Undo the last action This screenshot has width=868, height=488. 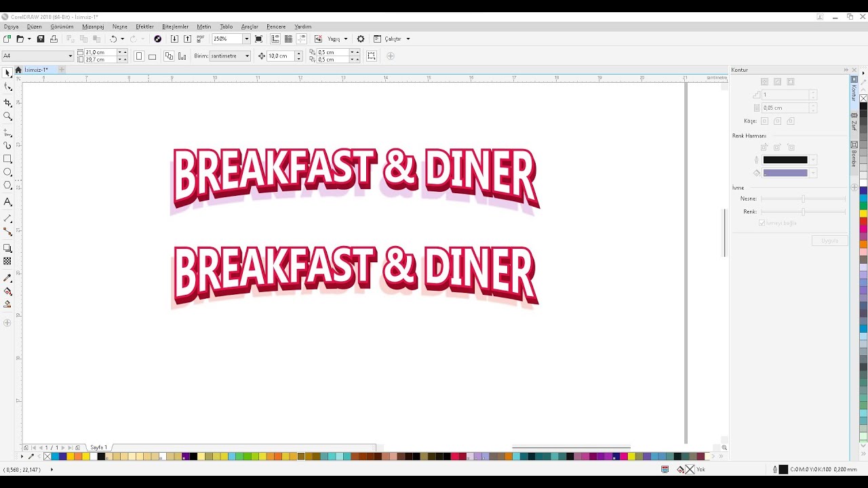(x=113, y=39)
